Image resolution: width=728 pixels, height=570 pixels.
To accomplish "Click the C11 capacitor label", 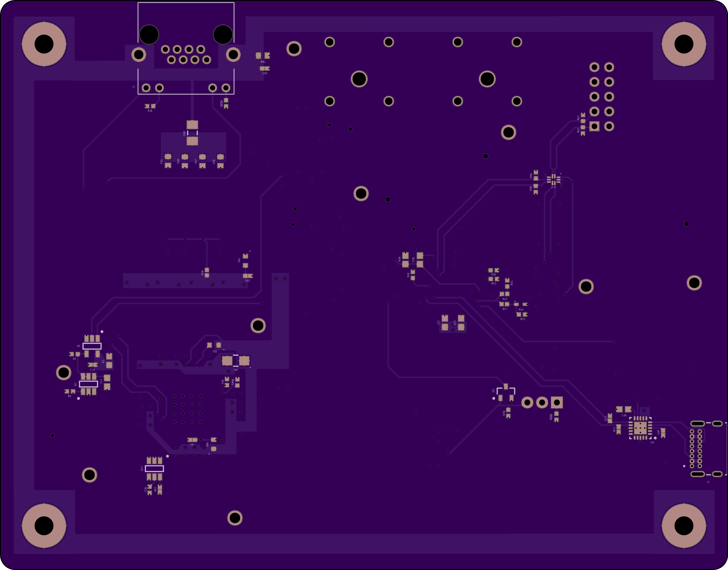I will (x=101, y=381).
